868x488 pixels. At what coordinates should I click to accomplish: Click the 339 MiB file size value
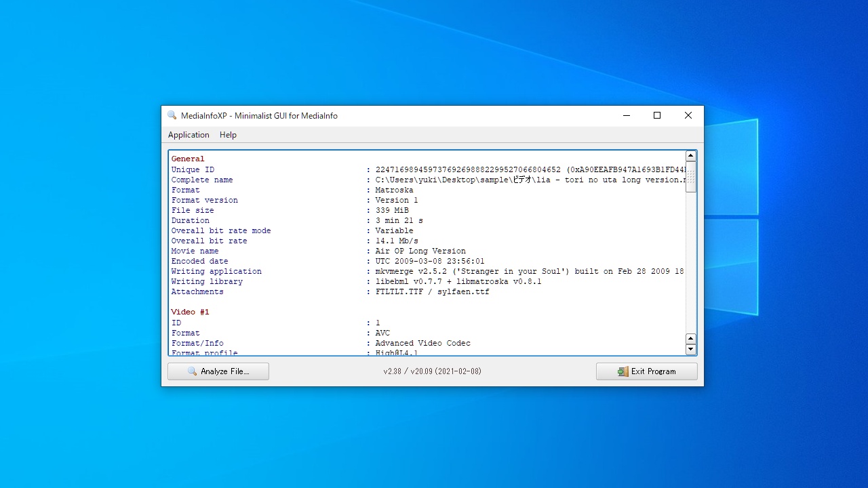coord(392,210)
